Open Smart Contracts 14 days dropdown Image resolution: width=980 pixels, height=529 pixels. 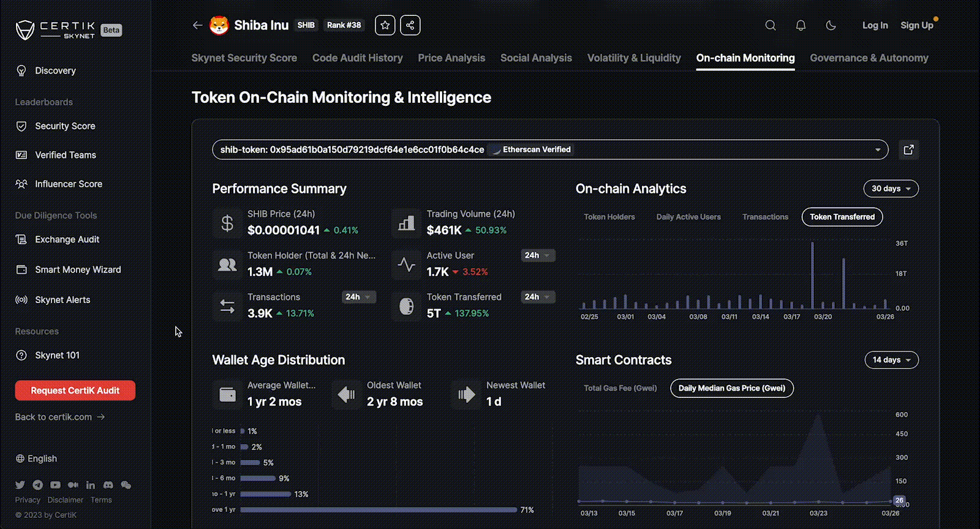click(892, 360)
